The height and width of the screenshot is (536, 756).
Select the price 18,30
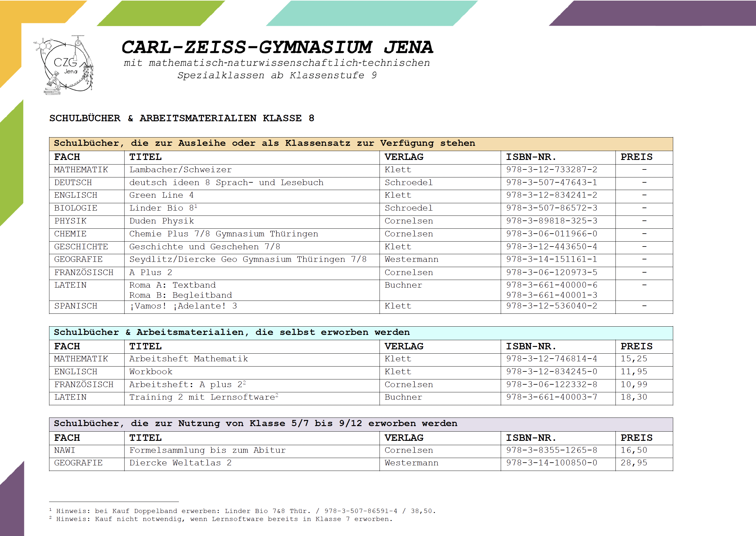pos(634,397)
